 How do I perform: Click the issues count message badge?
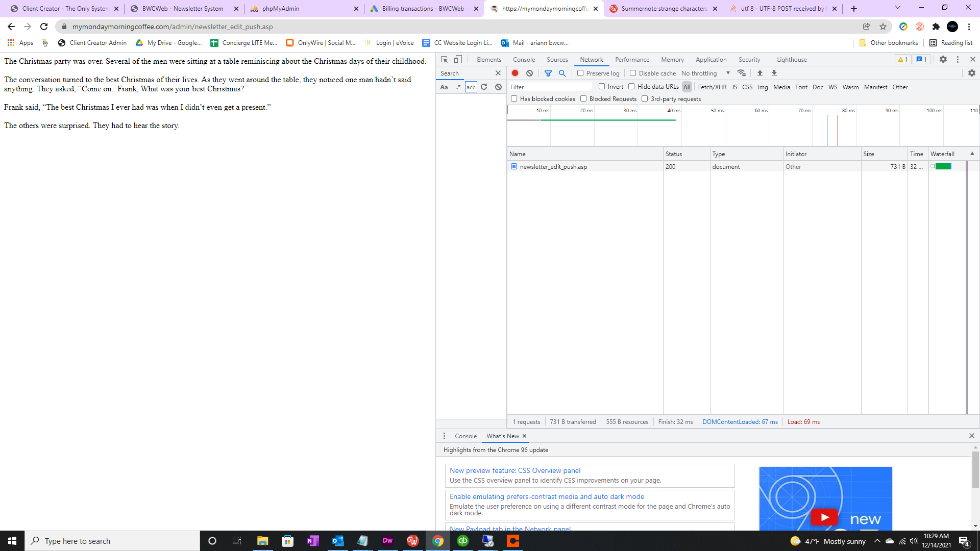click(921, 60)
